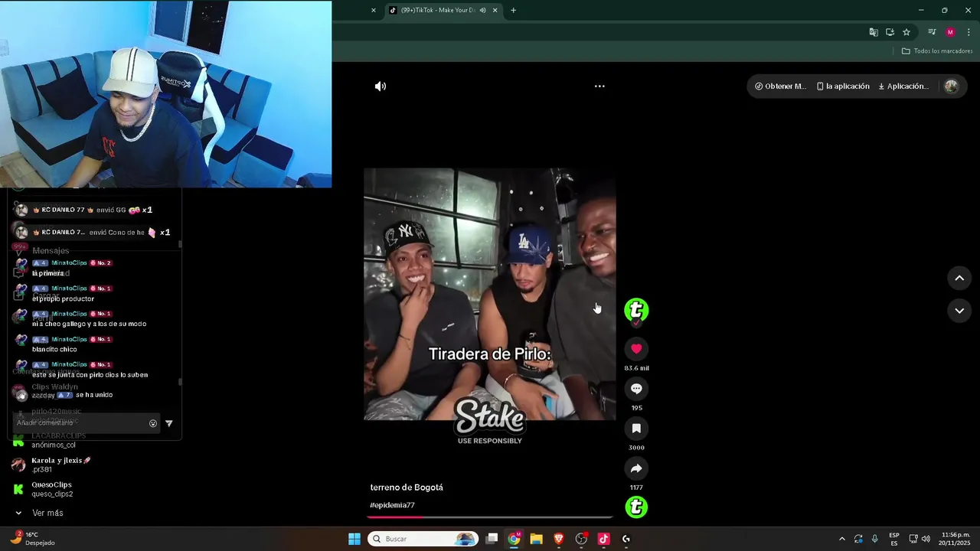Bookmark the video to favorites
Screen dimensions: 980x551
point(636,429)
